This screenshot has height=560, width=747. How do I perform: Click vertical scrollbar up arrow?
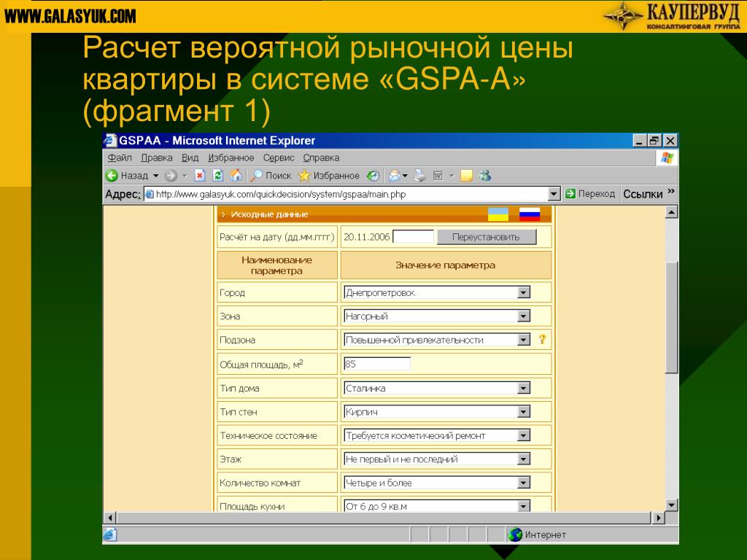pyautogui.click(x=671, y=212)
